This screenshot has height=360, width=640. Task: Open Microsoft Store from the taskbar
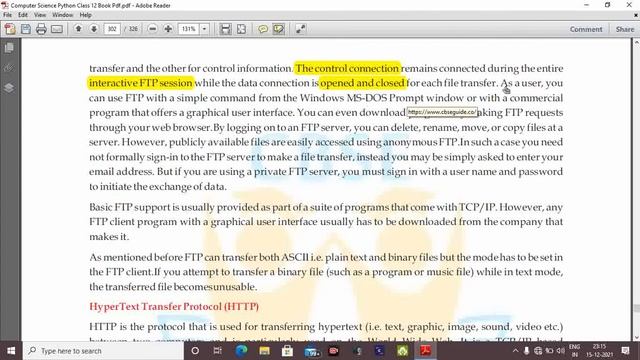tap(287, 351)
